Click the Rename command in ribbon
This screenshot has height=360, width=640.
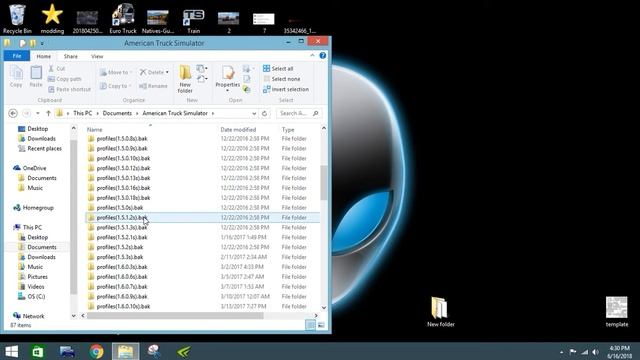(153, 86)
